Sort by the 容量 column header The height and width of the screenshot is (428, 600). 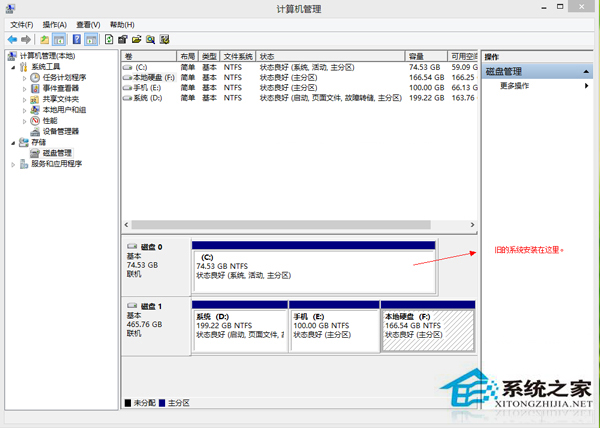[426, 56]
